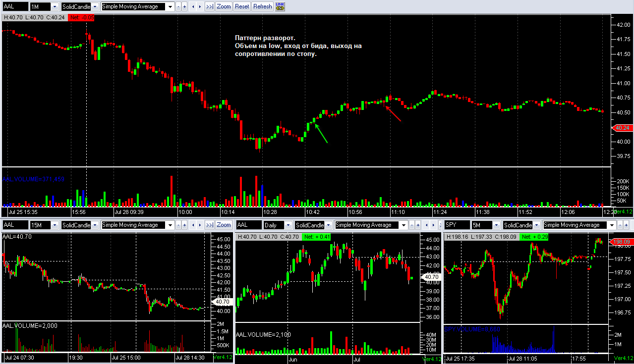Click the right arrow on the 1M chart toolbar

[200, 7]
